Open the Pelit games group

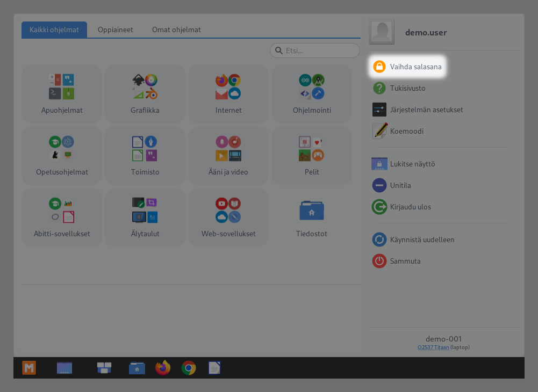[x=312, y=156]
